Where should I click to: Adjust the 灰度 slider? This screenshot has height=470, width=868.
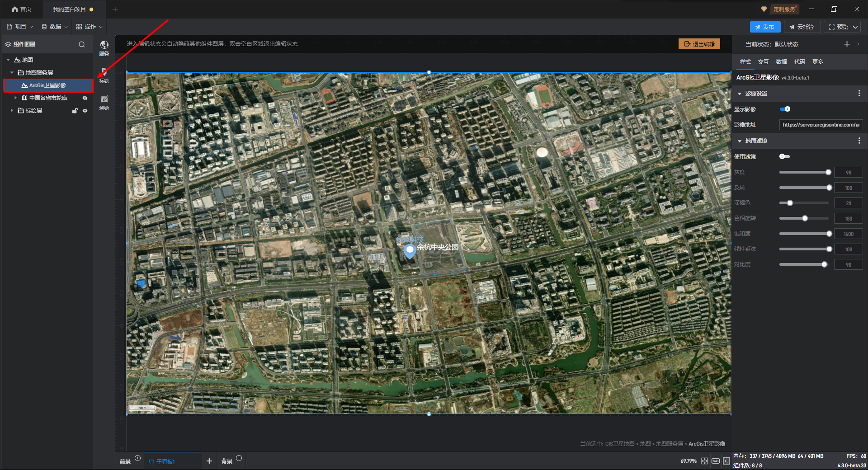(x=804, y=172)
